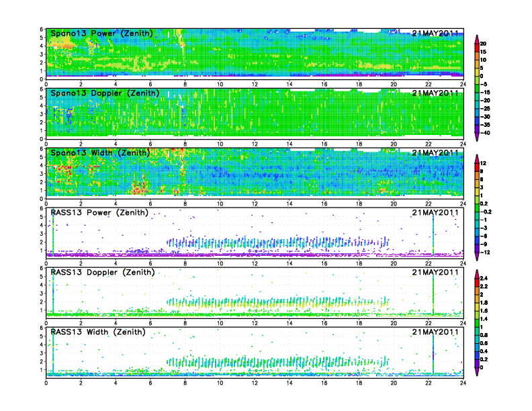Click the "Spano13 Doppler (Zenith)" panel title
The height and width of the screenshot is (411, 532).
coord(105,93)
